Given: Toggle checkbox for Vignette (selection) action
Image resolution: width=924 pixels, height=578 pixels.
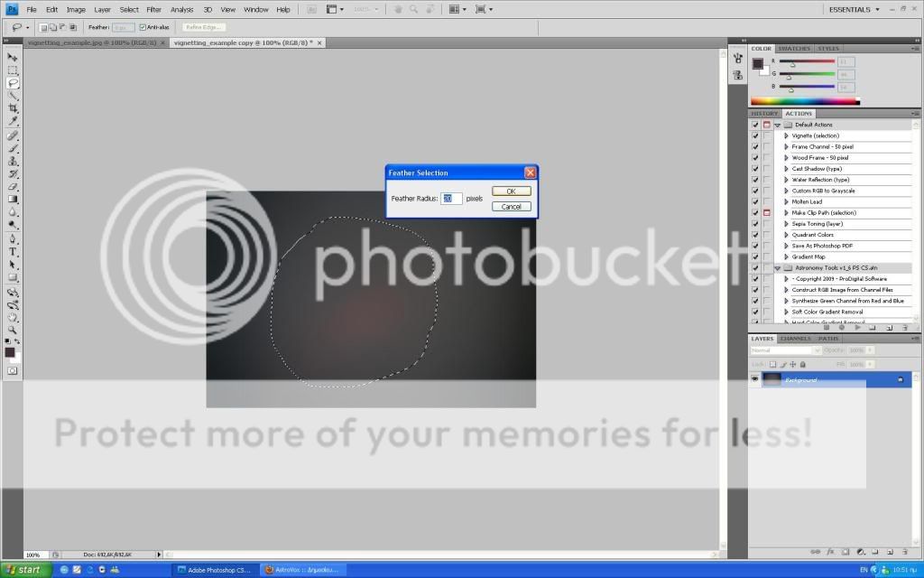Looking at the screenshot, I should 755,135.
